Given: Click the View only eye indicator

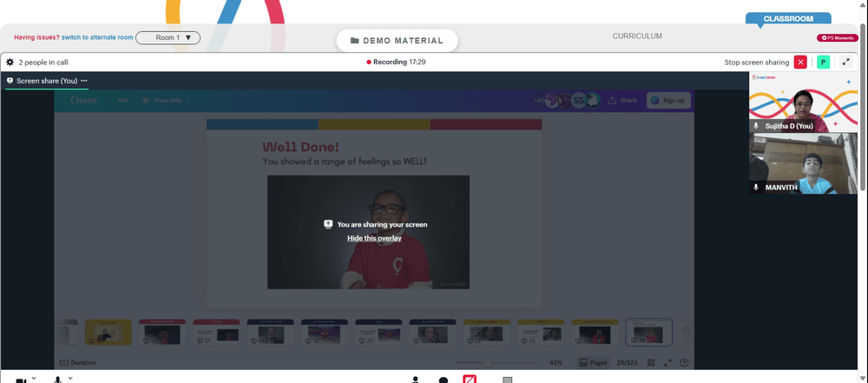Looking at the screenshot, I should click(x=161, y=101).
